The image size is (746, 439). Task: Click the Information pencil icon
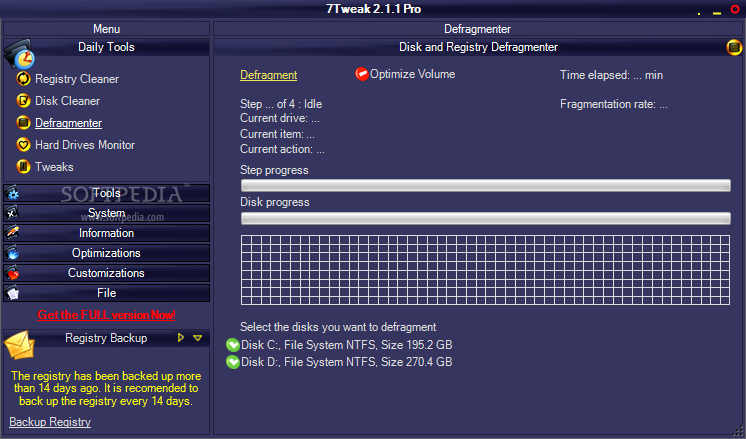point(12,233)
